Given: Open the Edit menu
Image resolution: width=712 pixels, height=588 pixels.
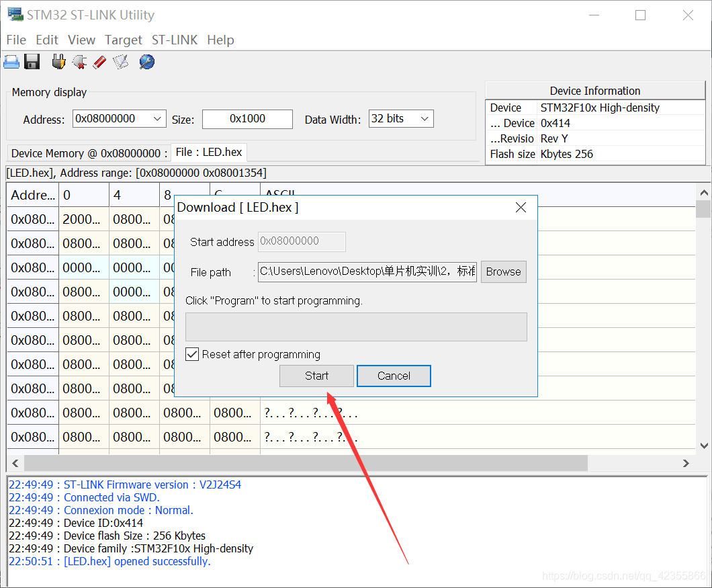Looking at the screenshot, I should point(47,40).
